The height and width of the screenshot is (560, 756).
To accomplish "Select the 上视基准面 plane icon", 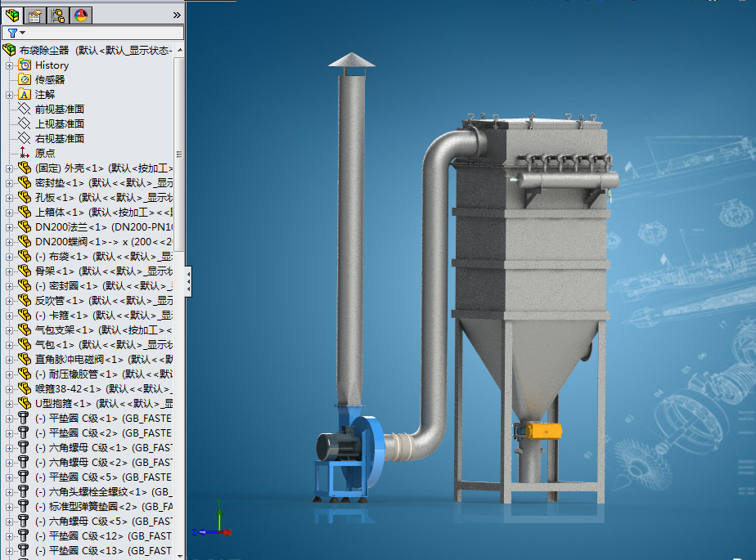I will coord(25,123).
